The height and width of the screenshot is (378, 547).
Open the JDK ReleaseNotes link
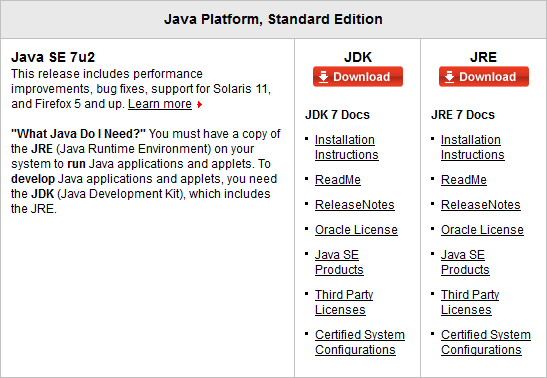pos(354,205)
